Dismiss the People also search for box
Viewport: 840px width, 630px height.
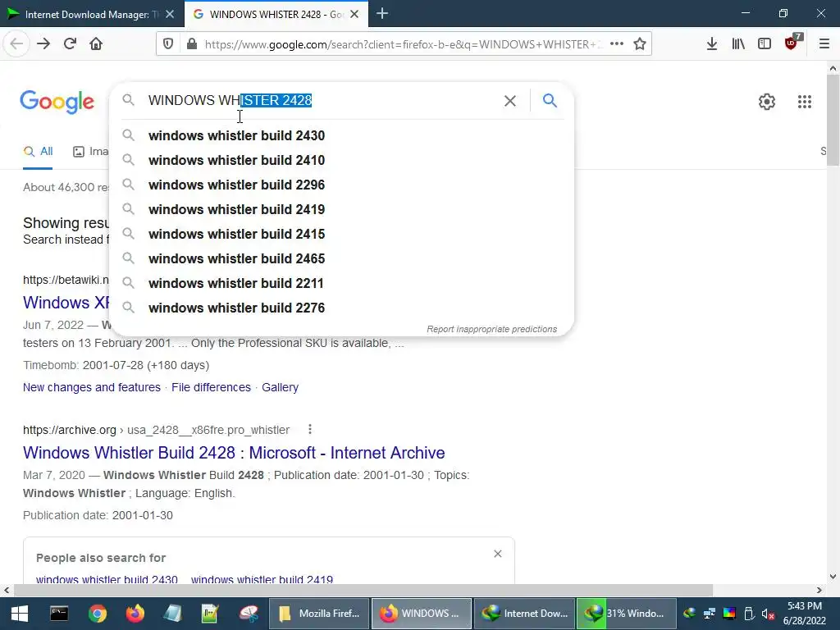498,554
